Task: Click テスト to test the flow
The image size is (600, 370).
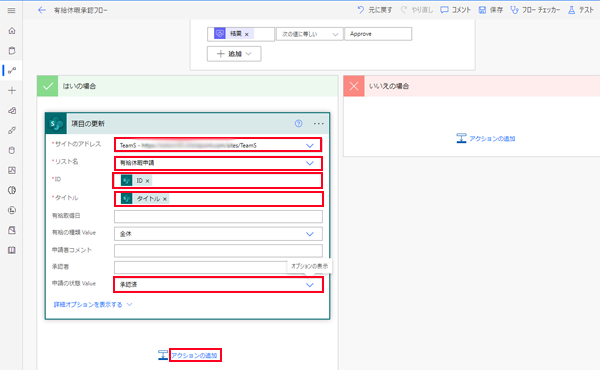Action: pyautogui.click(x=581, y=10)
